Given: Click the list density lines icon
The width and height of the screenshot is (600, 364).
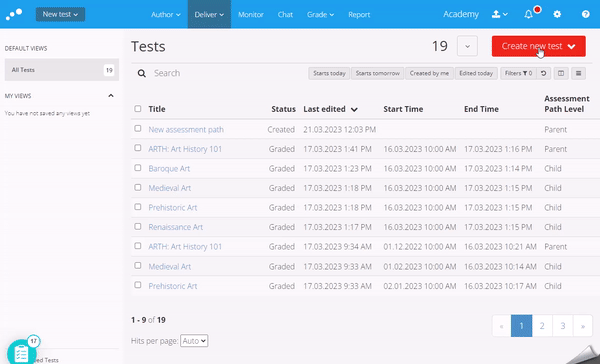Looking at the screenshot, I should [579, 73].
